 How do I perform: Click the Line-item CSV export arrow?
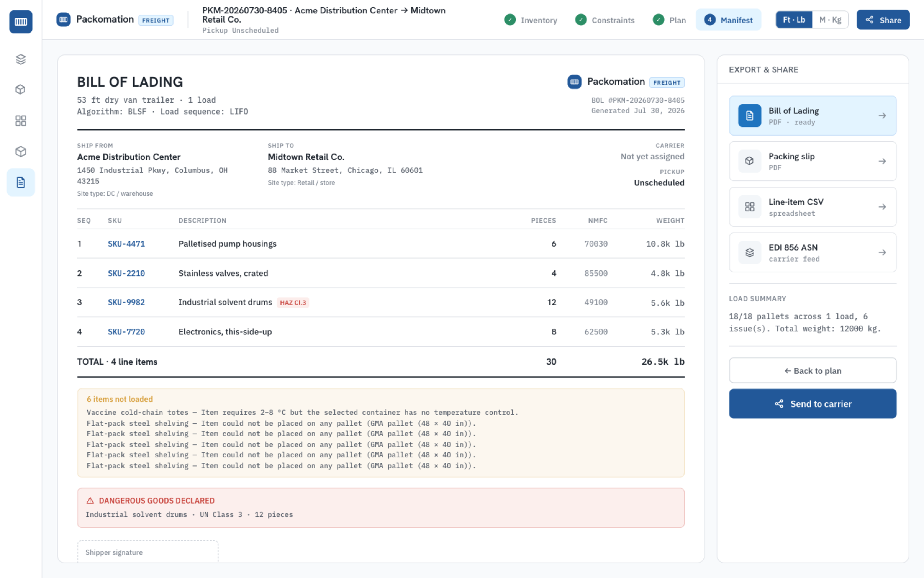pos(882,207)
